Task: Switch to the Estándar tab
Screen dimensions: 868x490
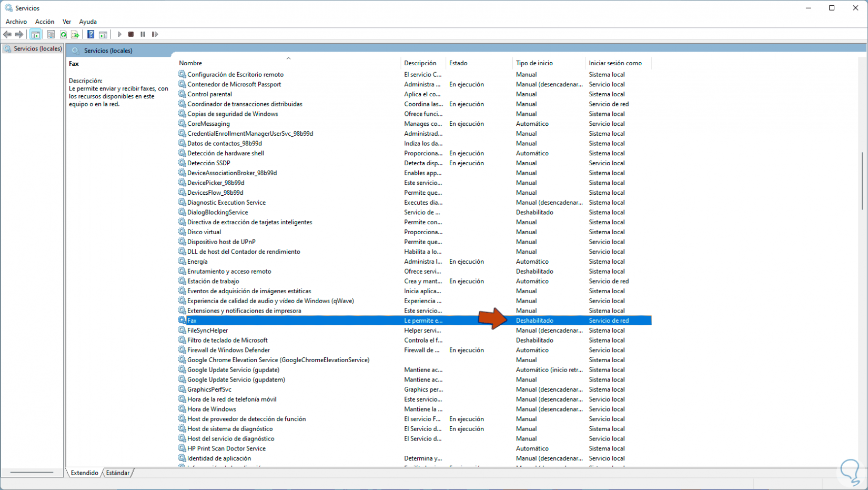Action: (118, 473)
